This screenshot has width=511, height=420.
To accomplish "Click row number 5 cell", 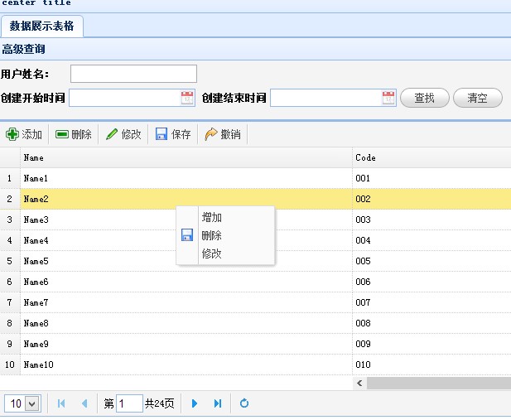I will tap(10, 261).
